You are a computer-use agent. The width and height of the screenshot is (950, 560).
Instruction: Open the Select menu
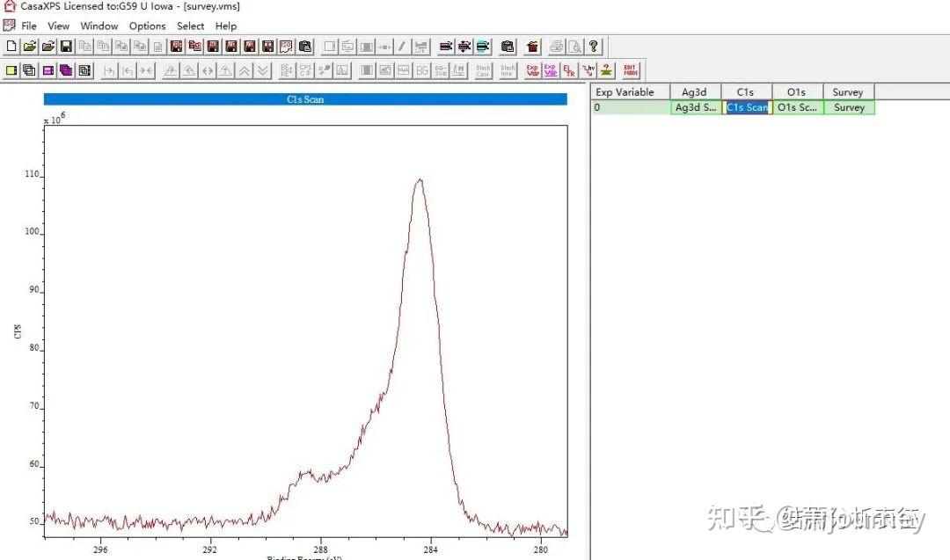click(x=190, y=25)
